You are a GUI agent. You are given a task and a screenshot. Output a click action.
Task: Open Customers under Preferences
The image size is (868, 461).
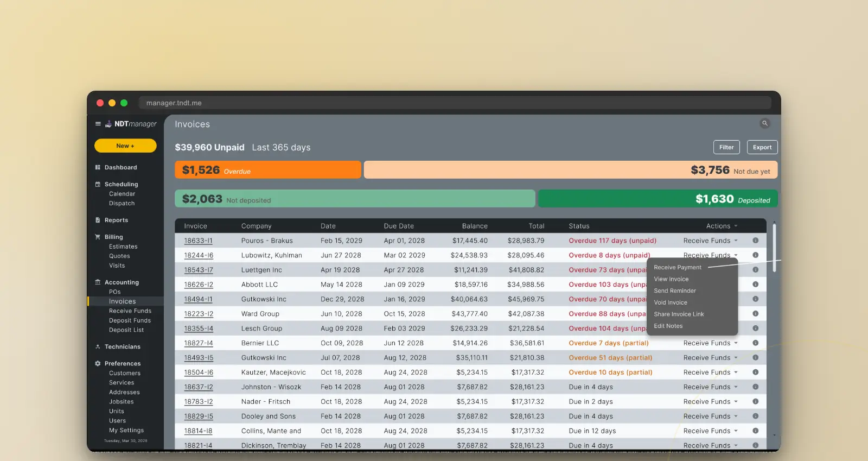tap(125, 373)
